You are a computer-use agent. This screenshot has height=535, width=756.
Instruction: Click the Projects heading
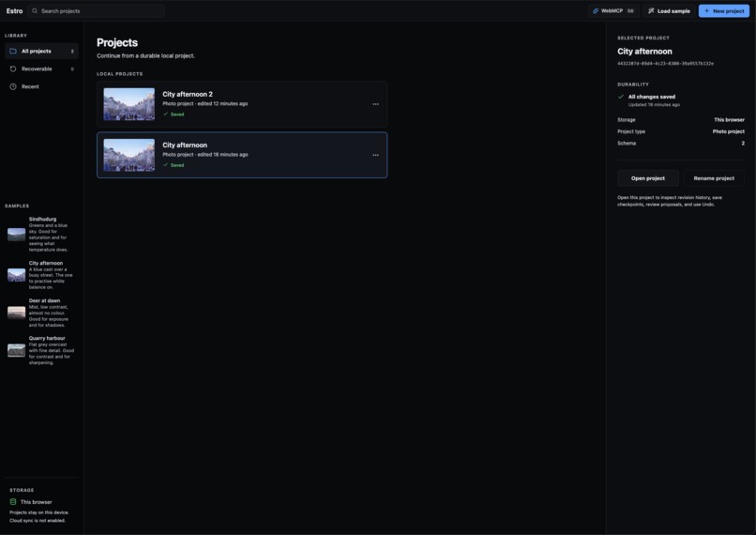[x=117, y=42]
